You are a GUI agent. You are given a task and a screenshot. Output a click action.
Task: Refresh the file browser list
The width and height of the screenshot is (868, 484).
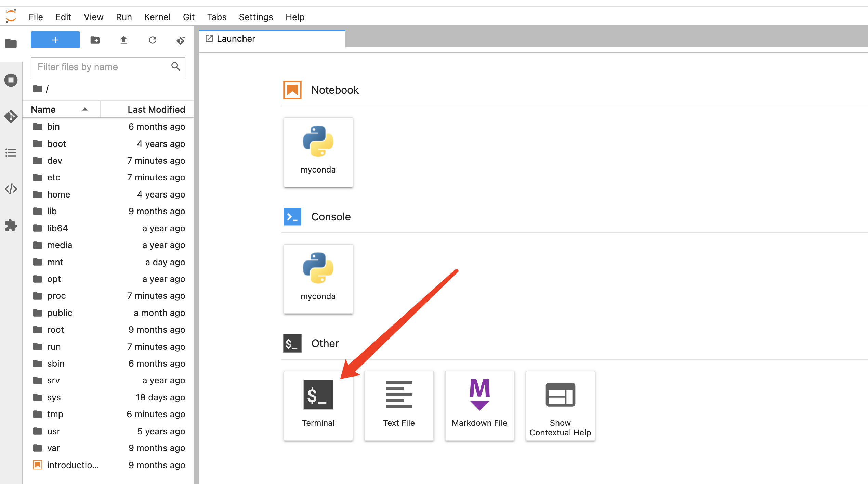pos(153,40)
